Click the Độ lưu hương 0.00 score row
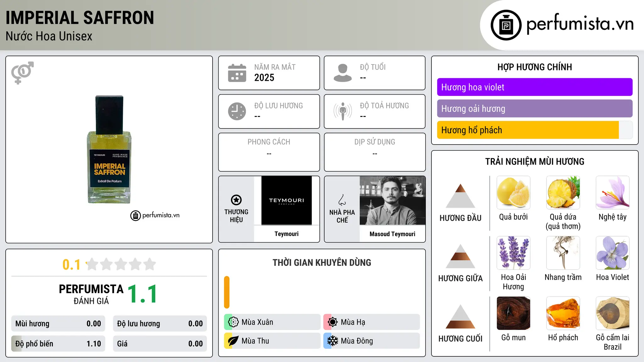 coord(160,324)
